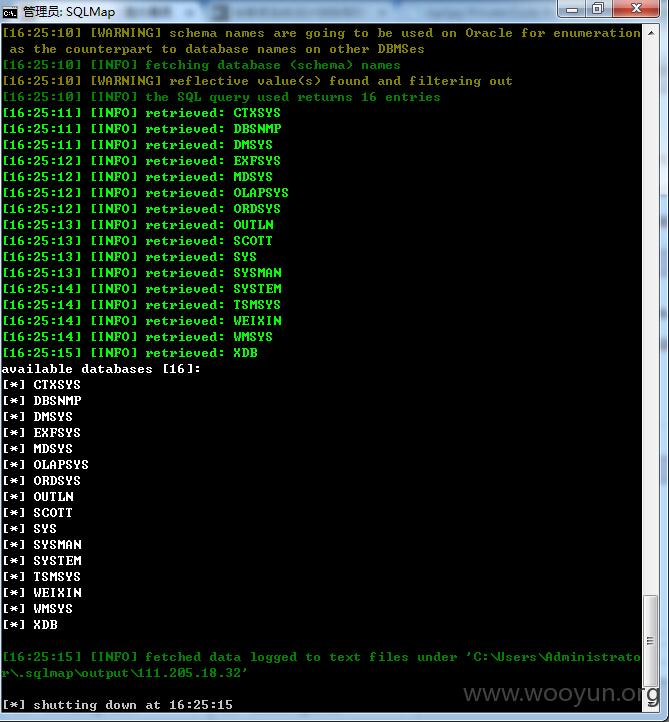Click the 'reflective value(s) found' warning line
The image size is (669, 722).
(257, 81)
